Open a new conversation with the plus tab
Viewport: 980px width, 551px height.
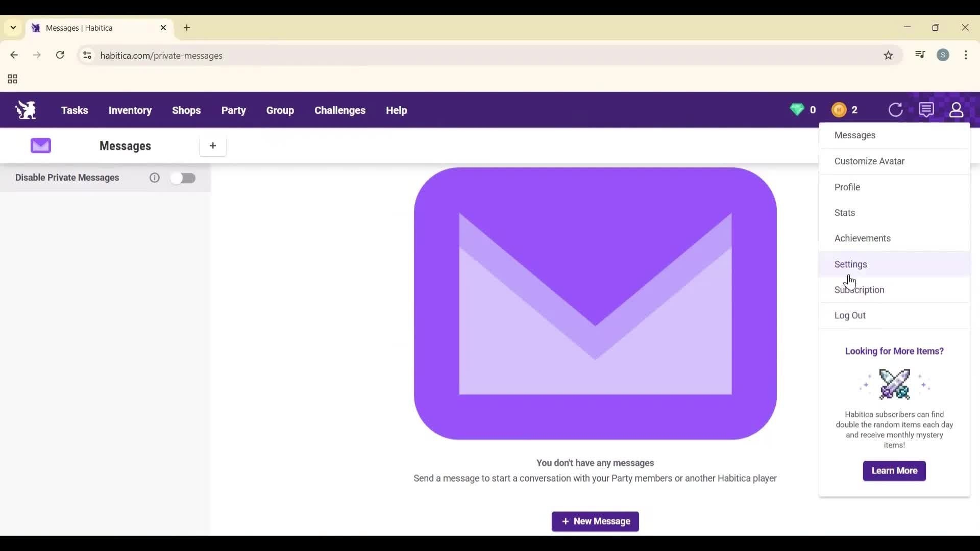coord(213,146)
